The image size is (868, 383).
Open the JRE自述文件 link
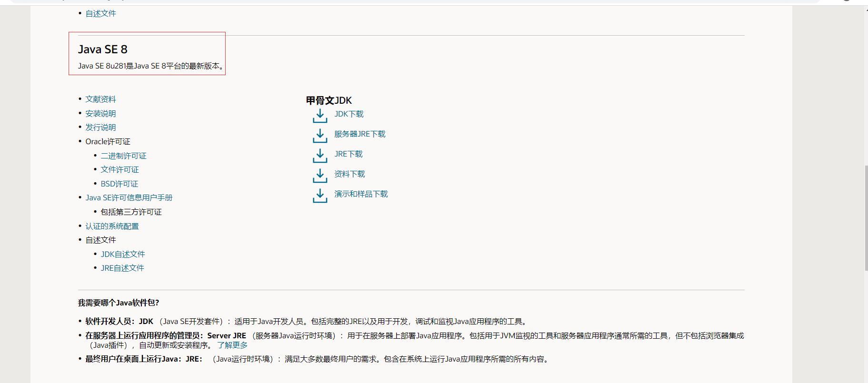122,268
